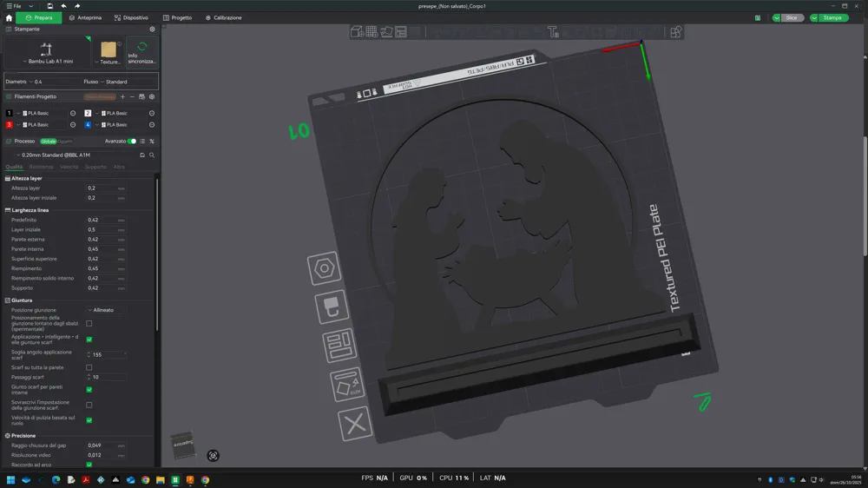
Task: Add a plate with the grid plus icon
Action: (x=372, y=32)
